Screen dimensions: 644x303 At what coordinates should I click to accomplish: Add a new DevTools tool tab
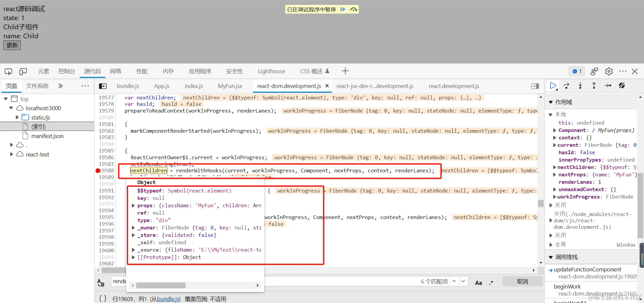point(345,71)
